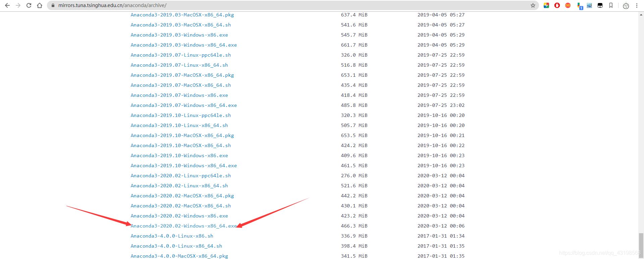Open the Tampermonkey extension icon
Image resolution: width=644 pixels, height=259 pixels.
(600, 5)
